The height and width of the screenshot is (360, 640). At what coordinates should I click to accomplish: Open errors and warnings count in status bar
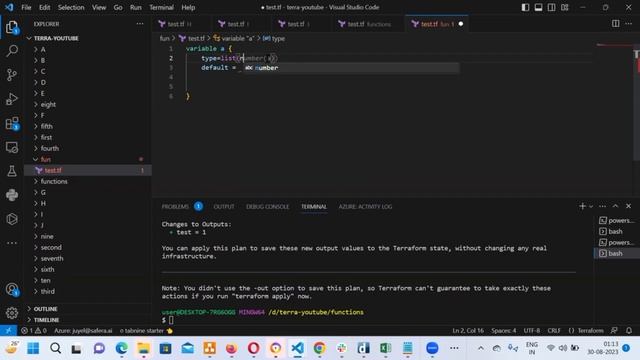click(34, 331)
